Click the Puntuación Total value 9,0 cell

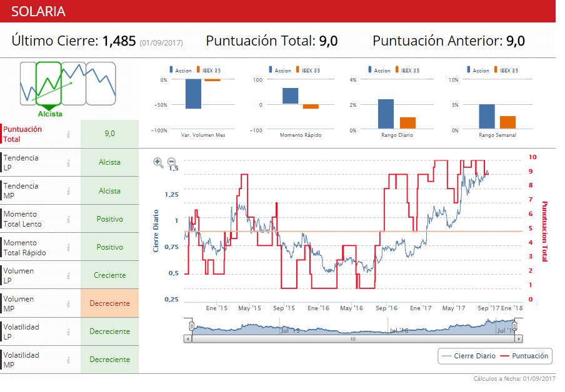(x=109, y=134)
